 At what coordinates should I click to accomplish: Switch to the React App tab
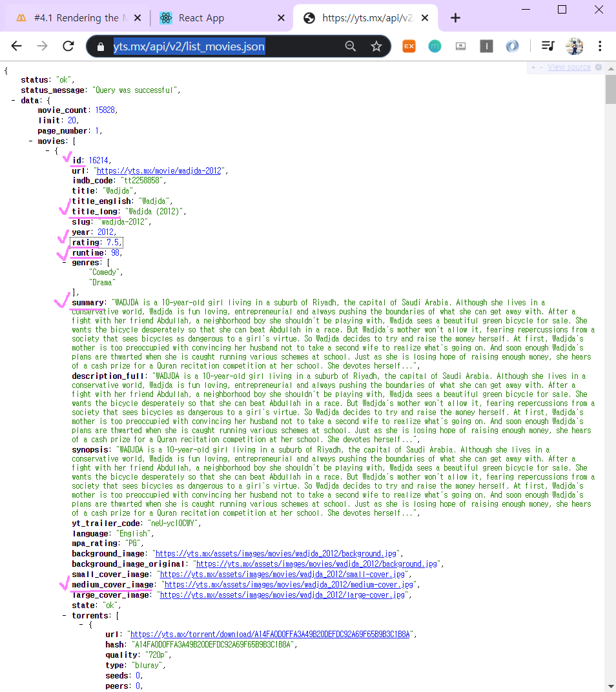(x=220, y=18)
